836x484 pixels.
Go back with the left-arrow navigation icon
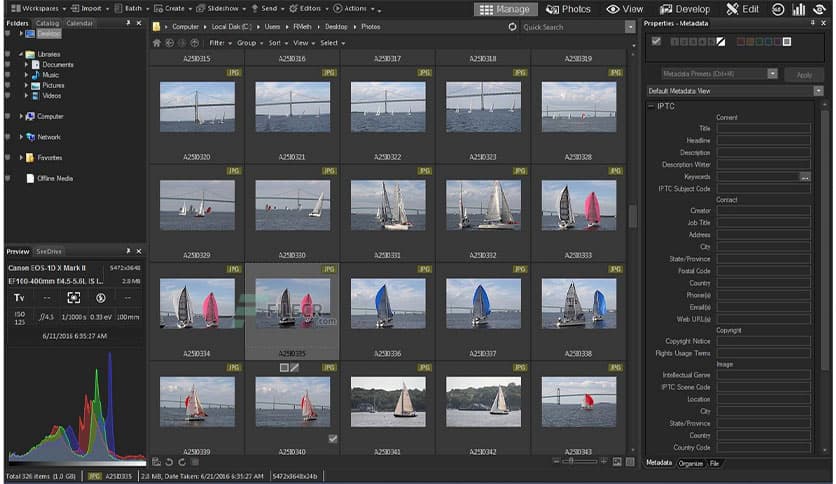point(170,43)
